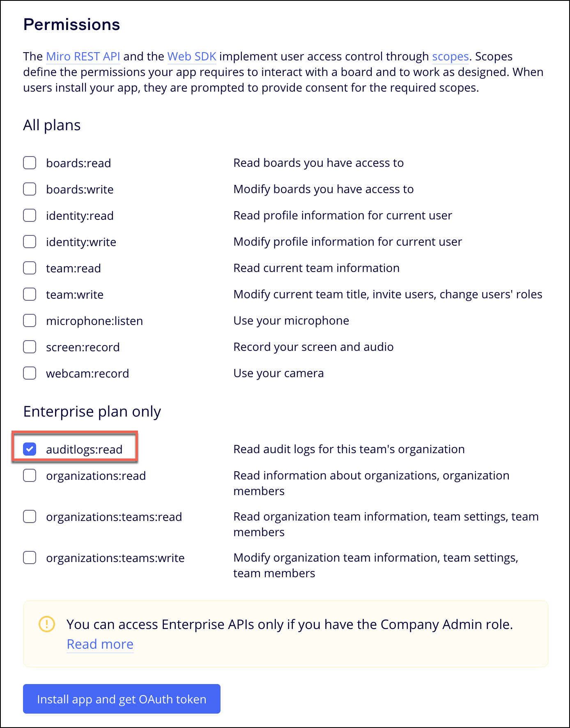The height and width of the screenshot is (728, 570).
Task: Click Read more about Enterprise APIs
Action: pos(100,644)
